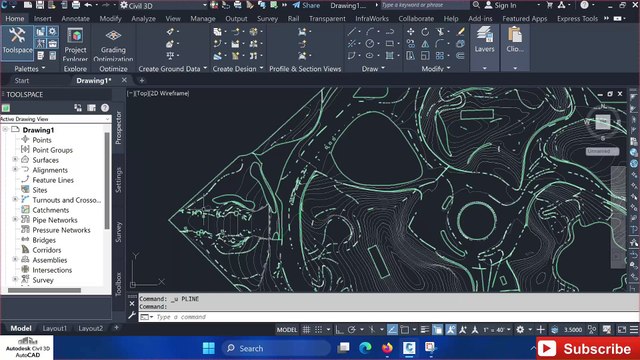Open the Annotate ribbon tab

pos(76,18)
